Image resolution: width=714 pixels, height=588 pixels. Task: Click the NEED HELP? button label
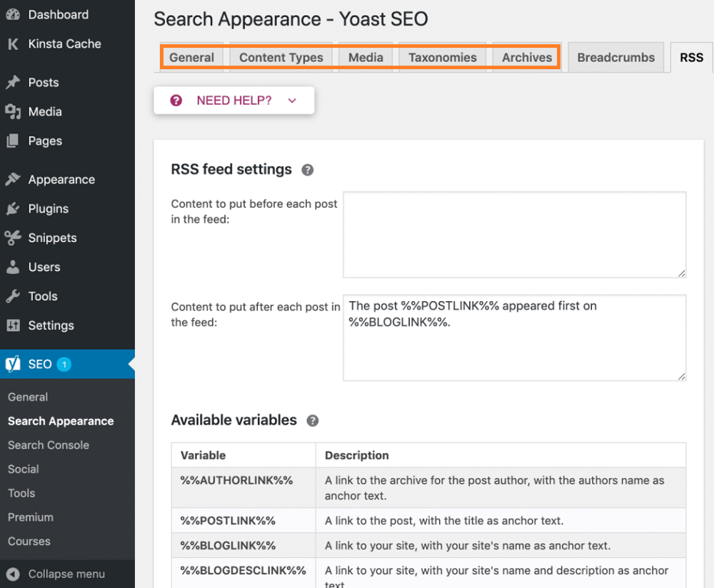click(234, 101)
